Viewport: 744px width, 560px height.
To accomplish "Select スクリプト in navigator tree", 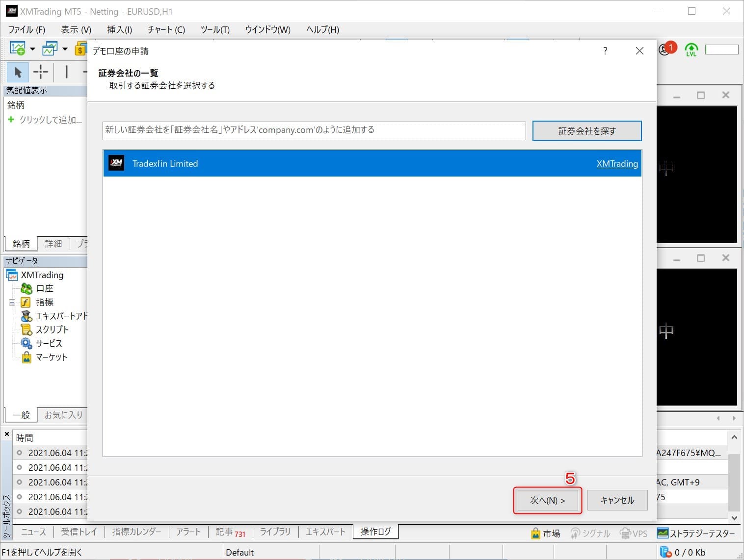I will coord(52,330).
